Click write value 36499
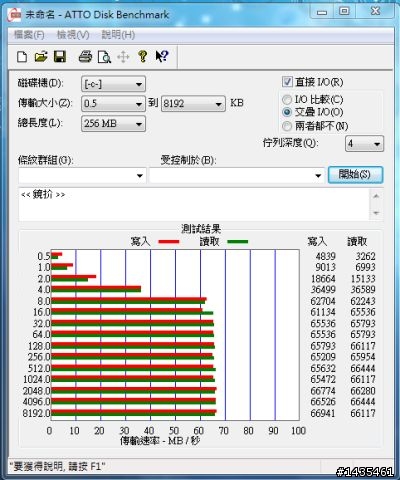Screen dimensions: 400x480 pyautogui.click(x=323, y=290)
